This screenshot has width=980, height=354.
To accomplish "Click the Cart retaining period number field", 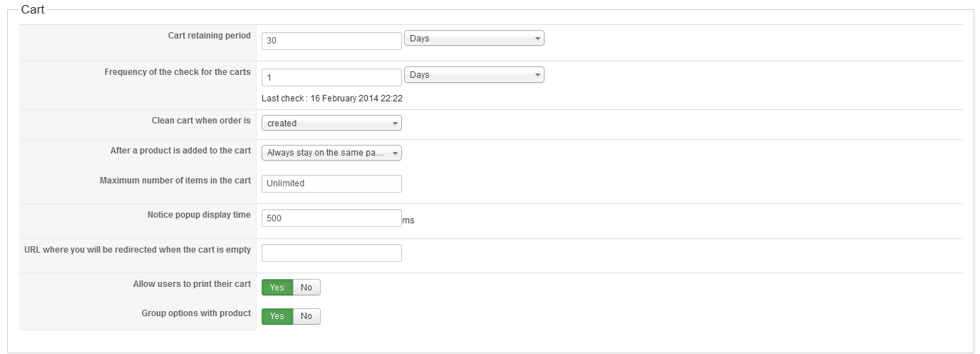I will pos(331,41).
